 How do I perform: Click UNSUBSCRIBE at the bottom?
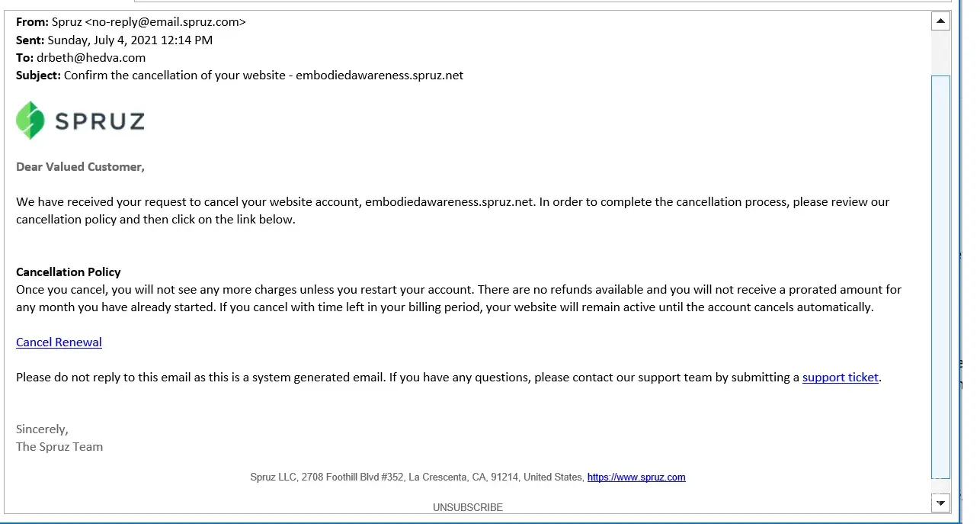pos(468,507)
